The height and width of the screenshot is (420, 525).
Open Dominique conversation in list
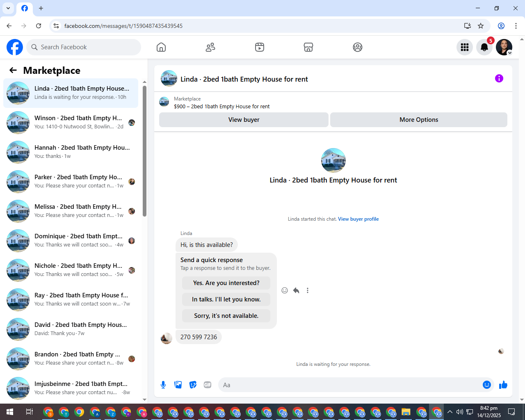[x=71, y=241]
